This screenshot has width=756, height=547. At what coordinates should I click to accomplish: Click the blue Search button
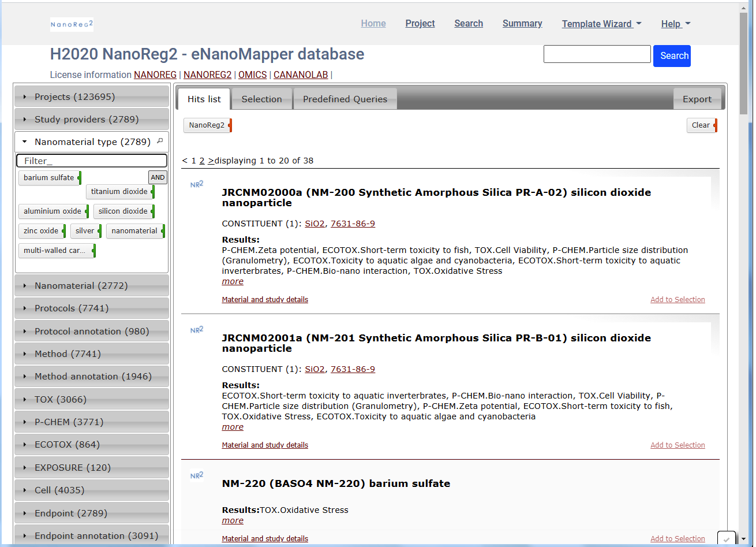click(x=672, y=56)
